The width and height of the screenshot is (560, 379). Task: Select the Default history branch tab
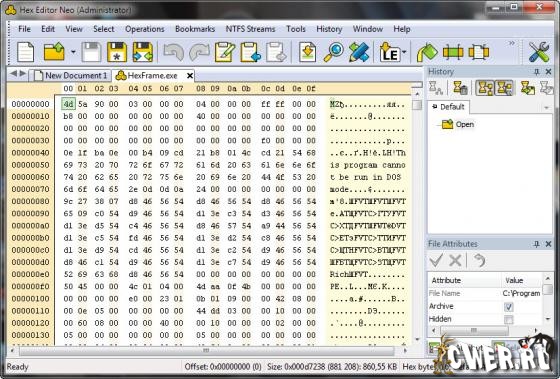tap(449, 107)
